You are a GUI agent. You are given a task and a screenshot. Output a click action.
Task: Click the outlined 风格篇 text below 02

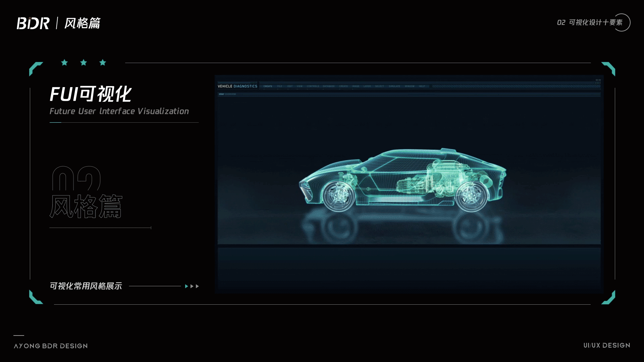click(86, 206)
